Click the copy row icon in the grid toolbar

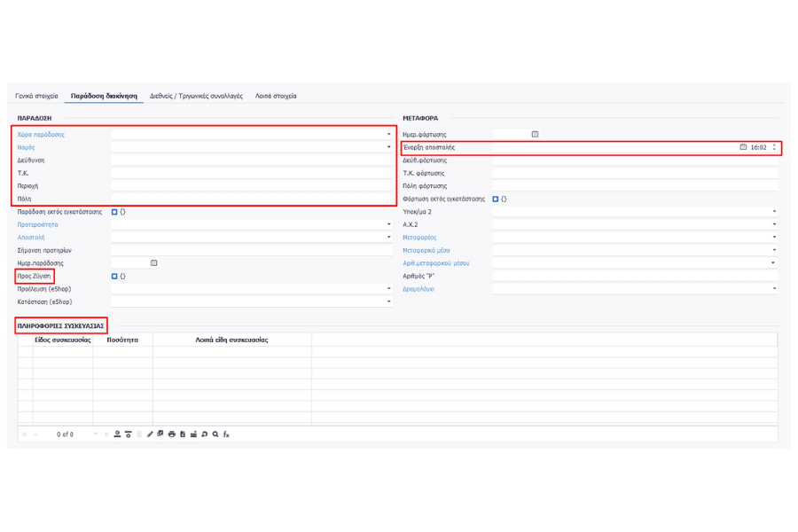click(160, 434)
